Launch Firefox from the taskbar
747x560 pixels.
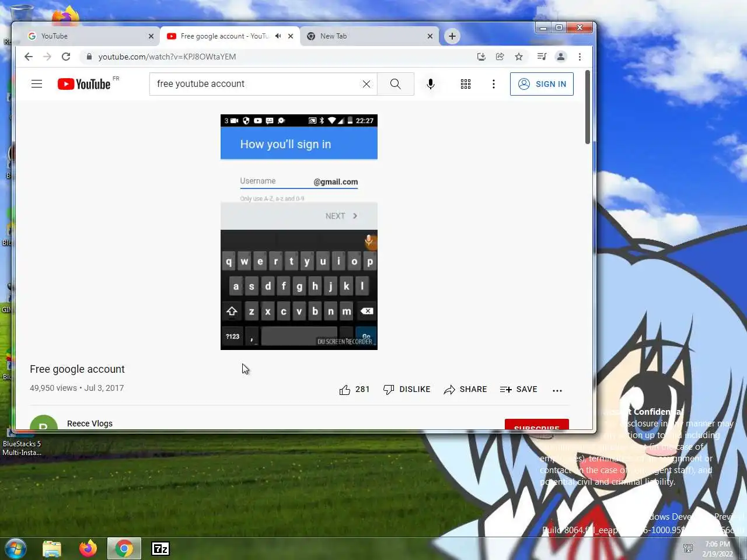point(88,548)
